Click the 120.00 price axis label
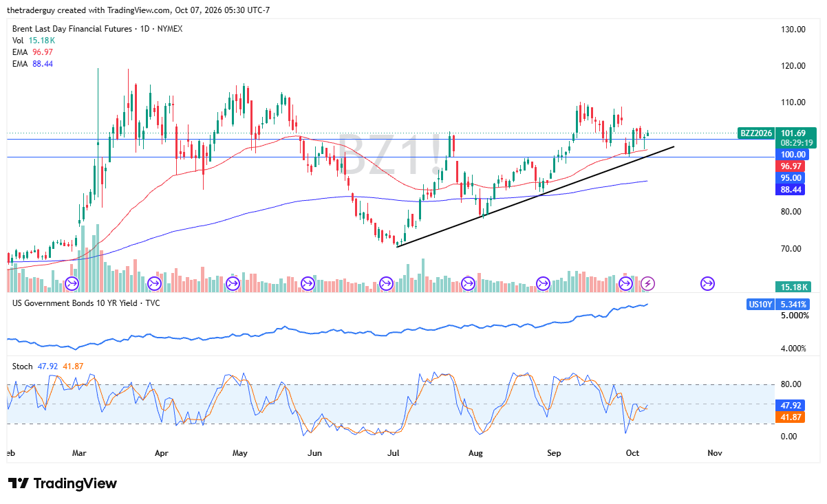 793,65
